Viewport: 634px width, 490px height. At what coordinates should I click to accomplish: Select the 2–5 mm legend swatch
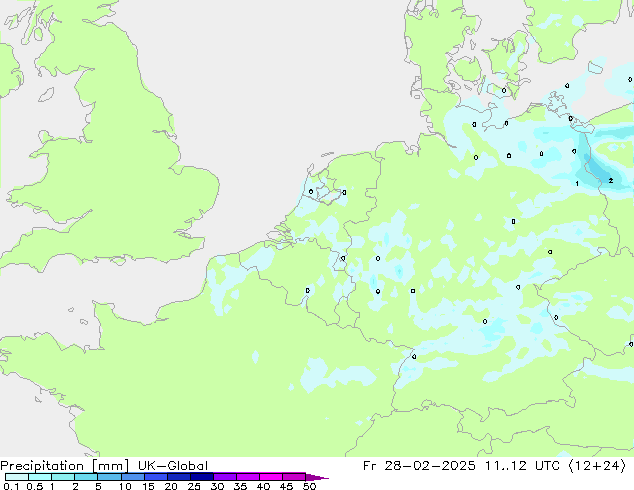[86, 477]
